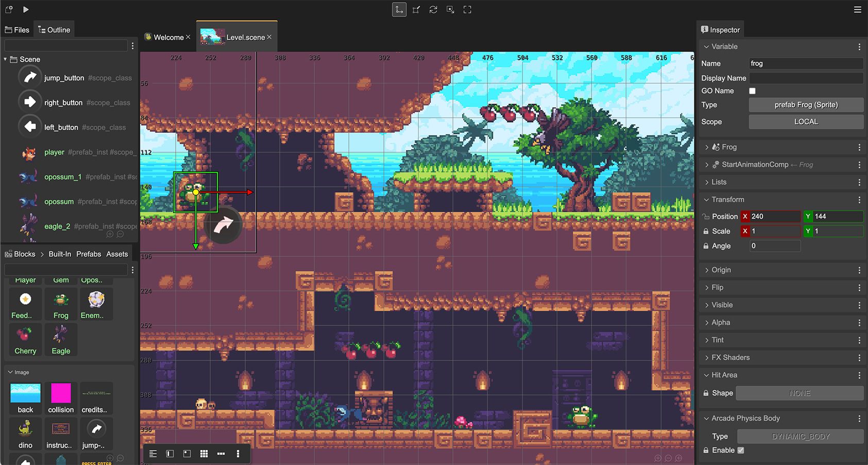Expand the Origin section

(x=707, y=269)
